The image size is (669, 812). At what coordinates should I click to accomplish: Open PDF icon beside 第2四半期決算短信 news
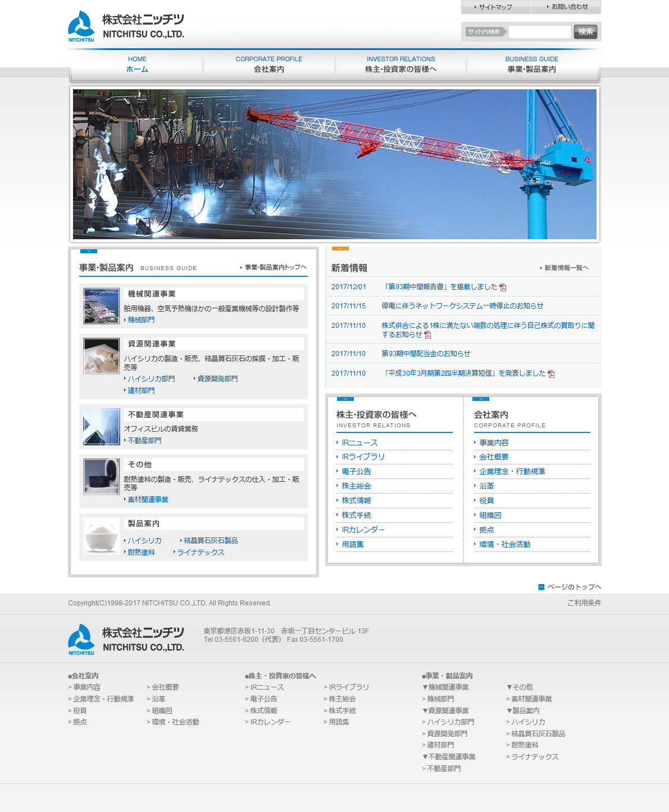click(x=551, y=374)
